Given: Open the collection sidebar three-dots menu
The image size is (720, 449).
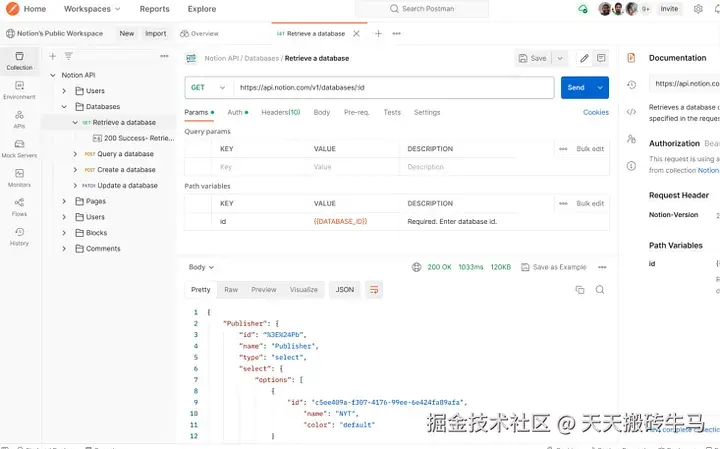Looking at the screenshot, I should click(x=164, y=56).
